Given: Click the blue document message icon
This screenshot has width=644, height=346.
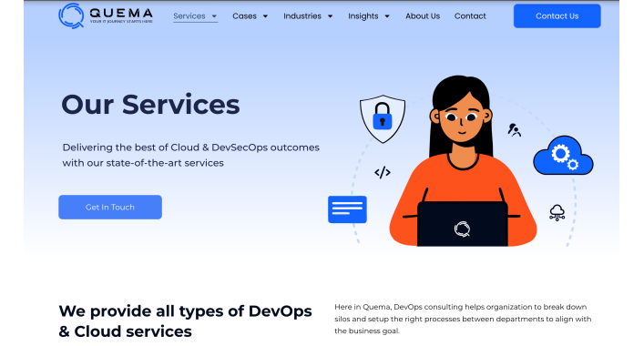Looking at the screenshot, I should pos(347,209).
